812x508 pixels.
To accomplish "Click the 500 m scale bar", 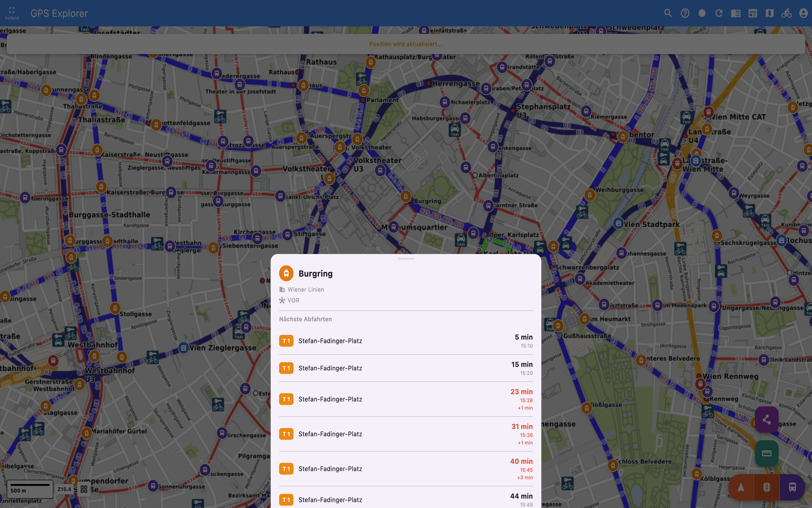I will click(x=30, y=489).
